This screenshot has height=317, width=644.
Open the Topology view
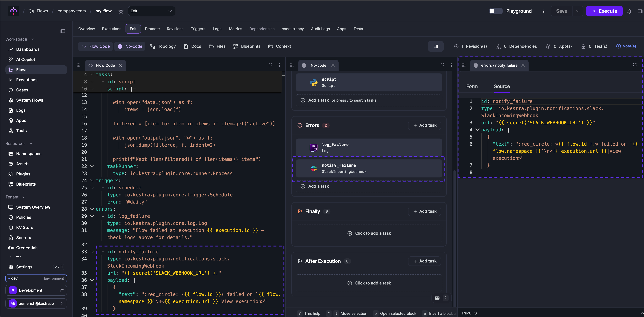click(x=163, y=46)
